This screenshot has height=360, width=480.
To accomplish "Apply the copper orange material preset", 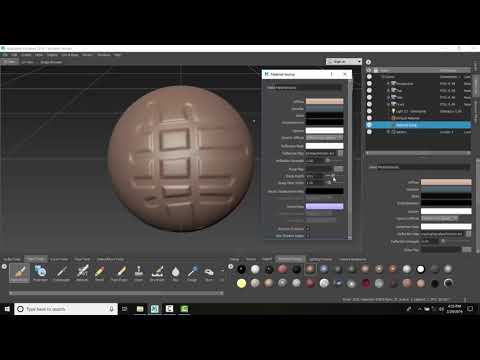I will [x=393, y=269].
